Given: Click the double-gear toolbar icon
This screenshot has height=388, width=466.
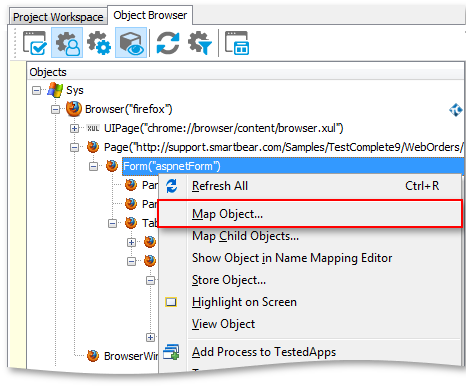Looking at the screenshot, I should [99, 43].
